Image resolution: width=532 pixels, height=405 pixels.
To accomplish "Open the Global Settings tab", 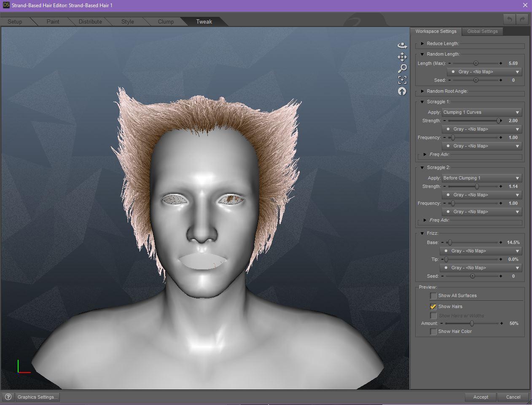I will coord(482,31).
